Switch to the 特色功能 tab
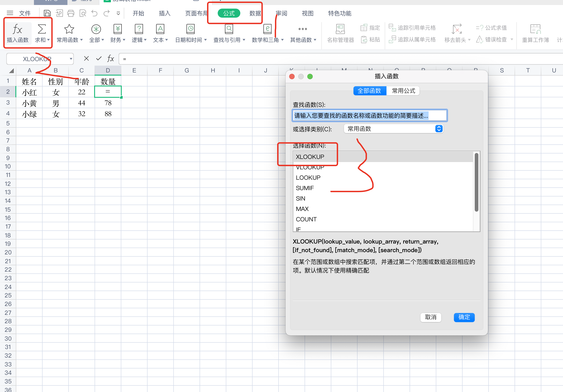Viewport: 563px width, 392px height. (340, 13)
